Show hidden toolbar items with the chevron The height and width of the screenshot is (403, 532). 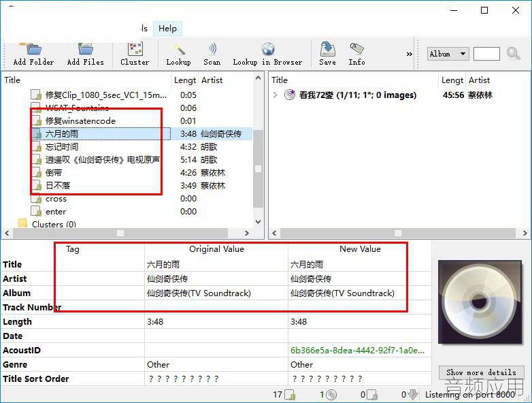coord(409,54)
